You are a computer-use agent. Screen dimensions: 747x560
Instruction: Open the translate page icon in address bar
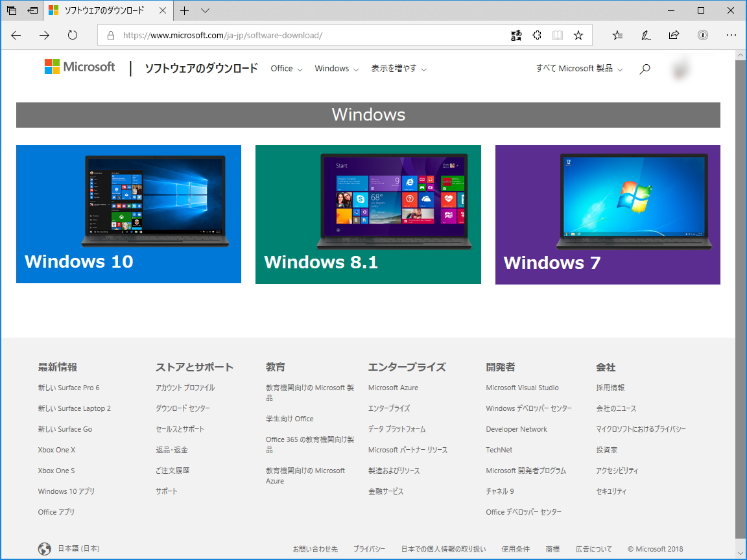(x=516, y=36)
